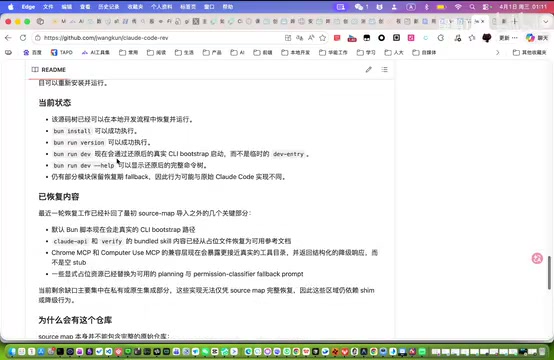Click the 'claude-api' code text
Viewport: 554px width, 360px height.
70,241
